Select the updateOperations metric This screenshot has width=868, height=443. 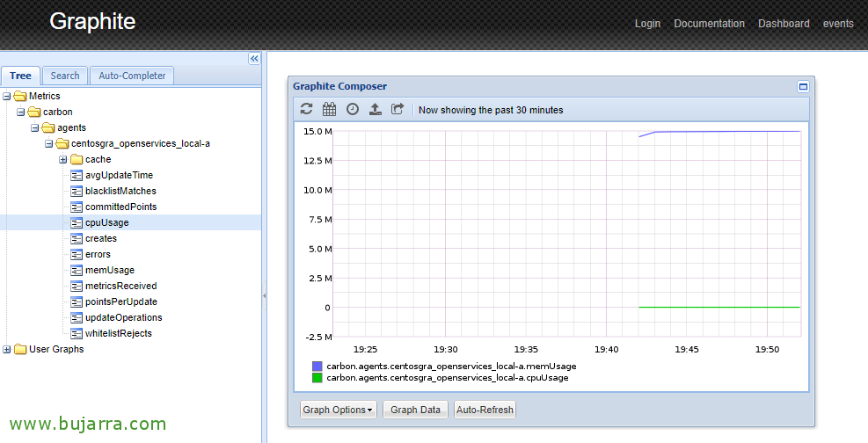(123, 318)
